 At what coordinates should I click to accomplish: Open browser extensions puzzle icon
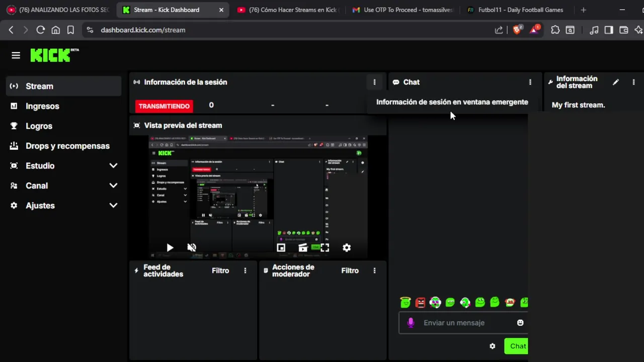[x=555, y=30]
